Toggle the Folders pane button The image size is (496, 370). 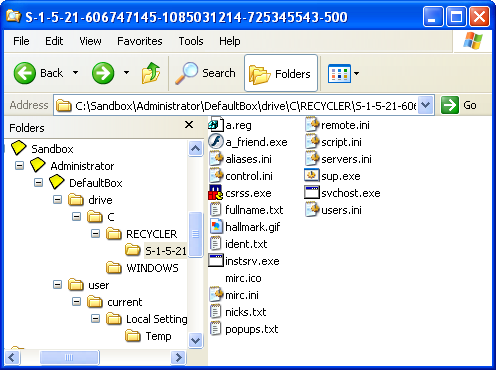click(281, 73)
